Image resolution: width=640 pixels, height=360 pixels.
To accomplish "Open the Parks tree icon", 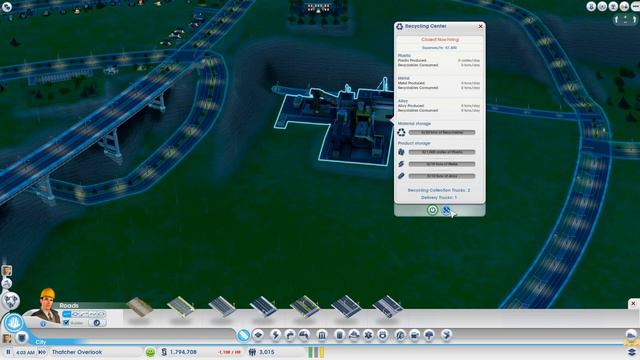I will pos(429,335).
